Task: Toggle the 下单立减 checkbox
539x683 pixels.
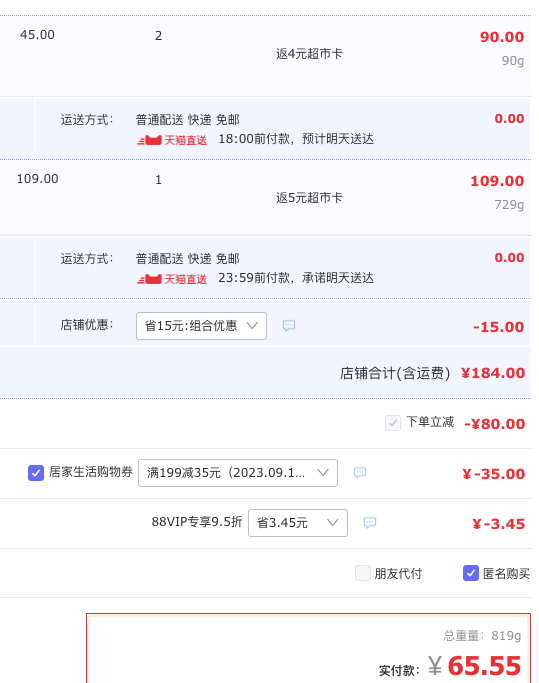Action: coord(393,423)
